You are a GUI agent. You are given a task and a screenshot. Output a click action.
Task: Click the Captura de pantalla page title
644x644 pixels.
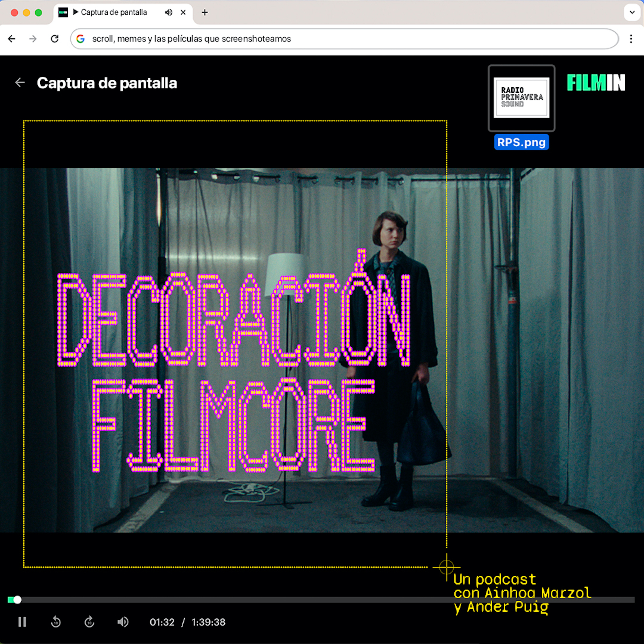[x=107, y=83]
